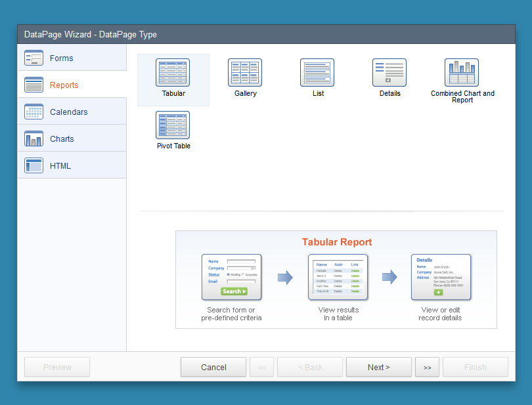Choose the Combined Chart and Report icon

click(462, 72)
